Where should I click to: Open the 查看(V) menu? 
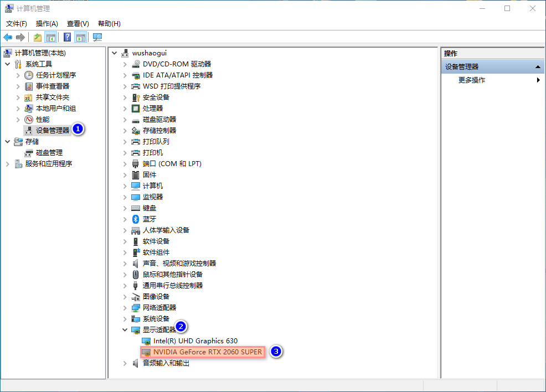[x=78, y=24]
